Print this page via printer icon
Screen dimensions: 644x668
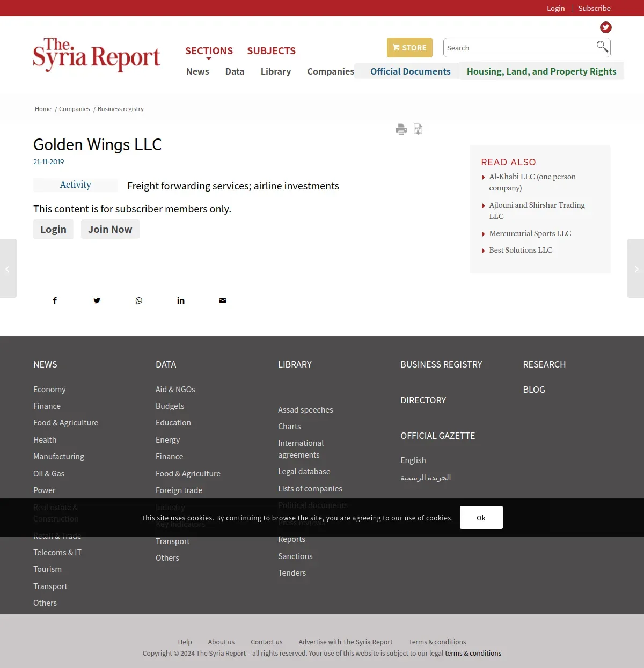401,129
